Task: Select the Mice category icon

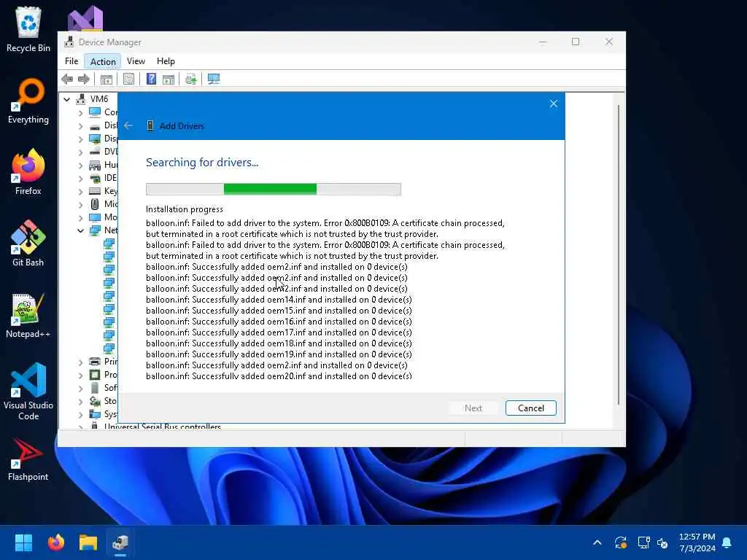Action: pos(95,204)
